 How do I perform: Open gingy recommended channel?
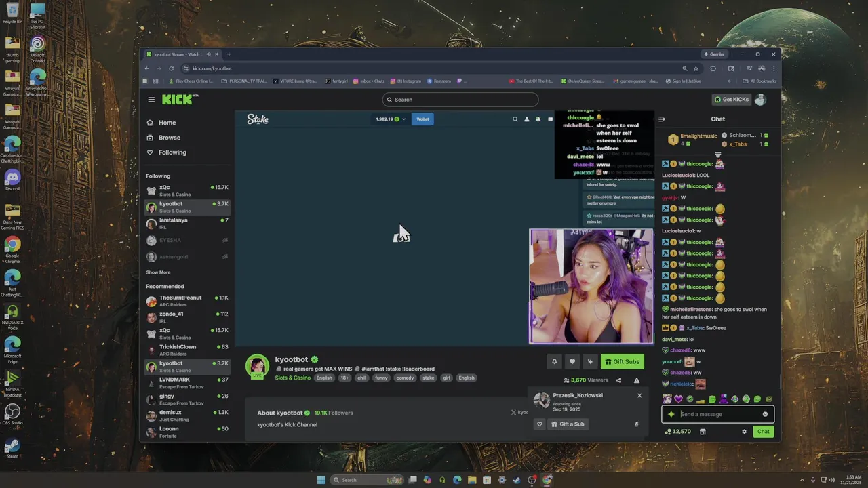pyautogui.click(x=188, y=399)
